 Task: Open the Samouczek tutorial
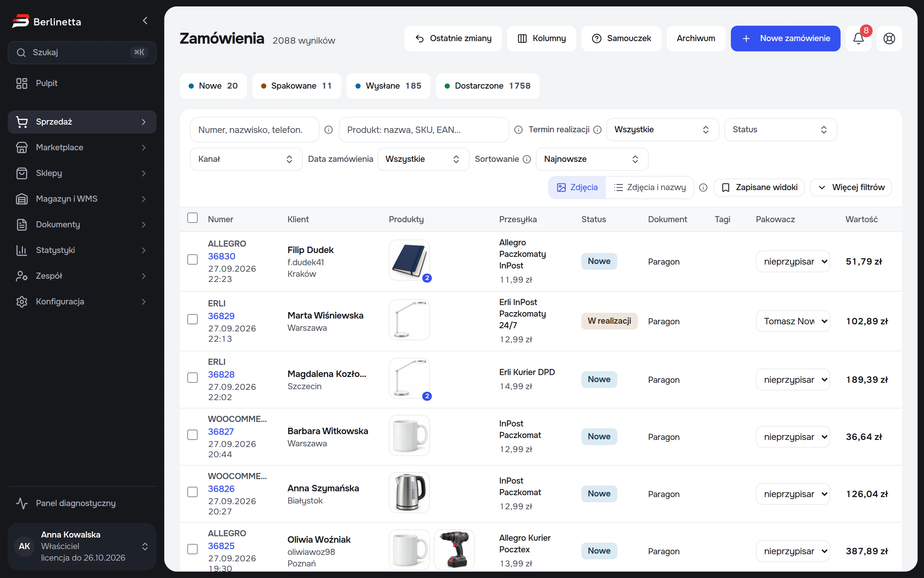coord(621,38)
